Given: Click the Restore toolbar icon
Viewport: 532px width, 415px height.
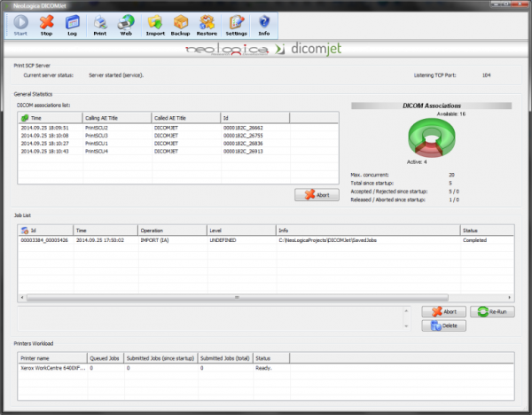Looking at the screenshot, I should tap(207, 24).
